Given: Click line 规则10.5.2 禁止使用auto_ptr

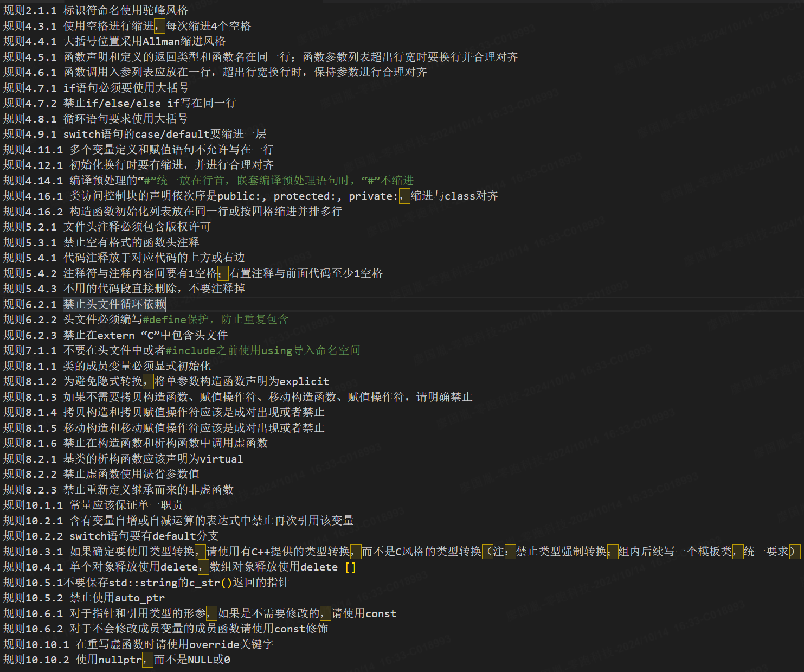Looking at the screenshot, I should tap(84, 598).
